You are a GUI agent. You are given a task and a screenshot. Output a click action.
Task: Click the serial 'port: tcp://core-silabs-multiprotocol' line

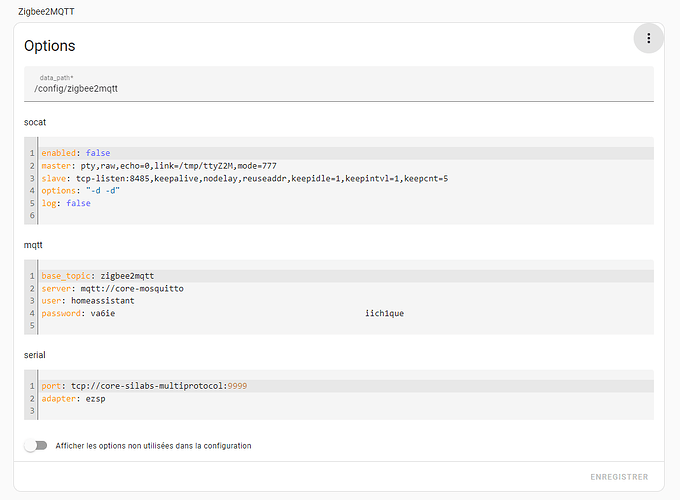(x=347, y=386)
